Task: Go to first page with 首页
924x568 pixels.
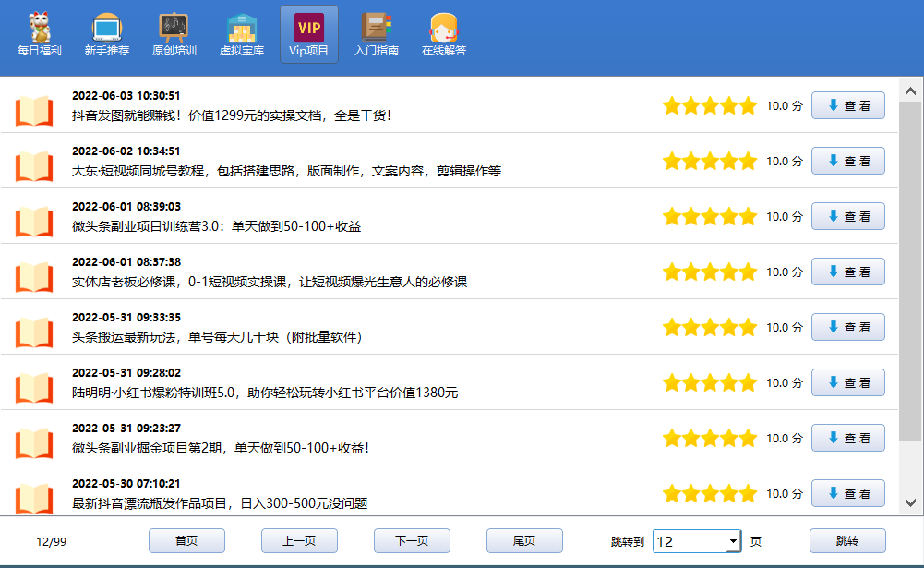Action: 186,541
